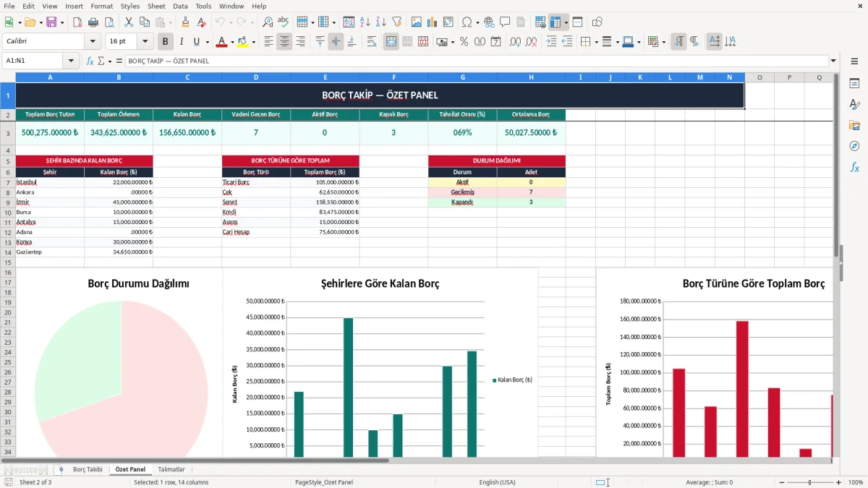This screenshot has width=868, height=488.
Task: Switch to the Borç Takibi sheet tab
Action: tap(88, 469)
